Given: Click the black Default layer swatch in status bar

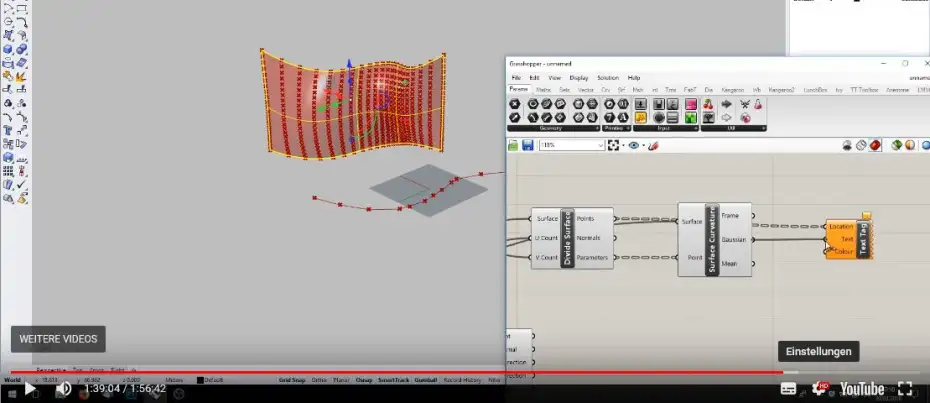Looking at the screenshot, I should pyautogui.click(x=200, y=380).
